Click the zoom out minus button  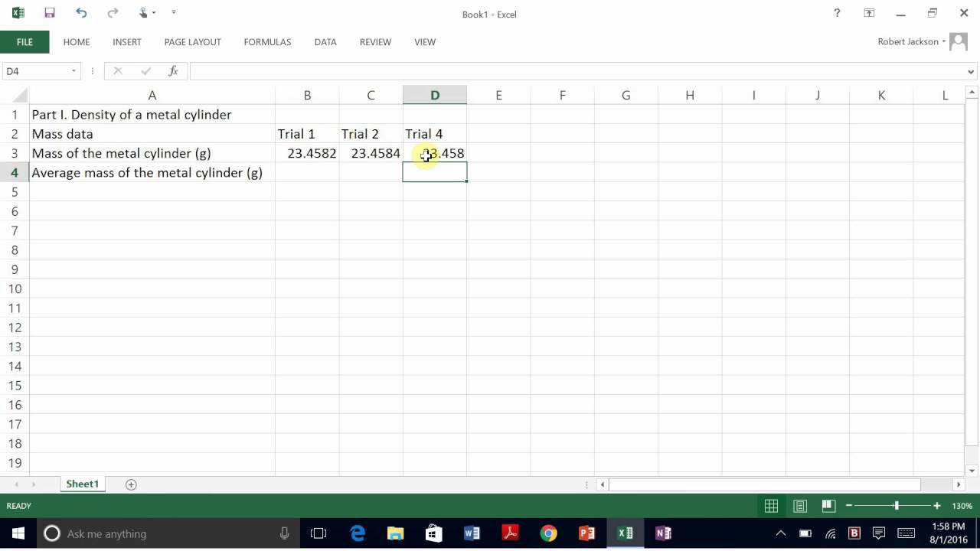coord(848,506)
